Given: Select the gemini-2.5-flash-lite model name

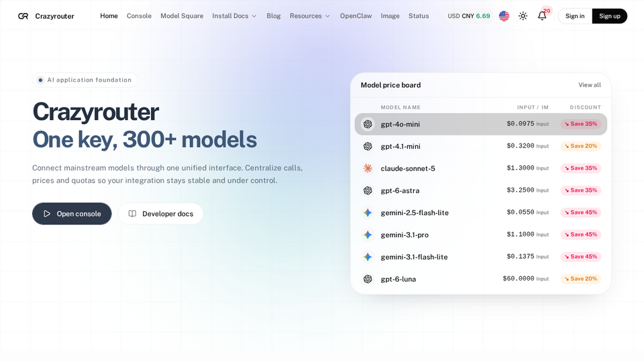Looking at the screenshot, I should [415, 213].
